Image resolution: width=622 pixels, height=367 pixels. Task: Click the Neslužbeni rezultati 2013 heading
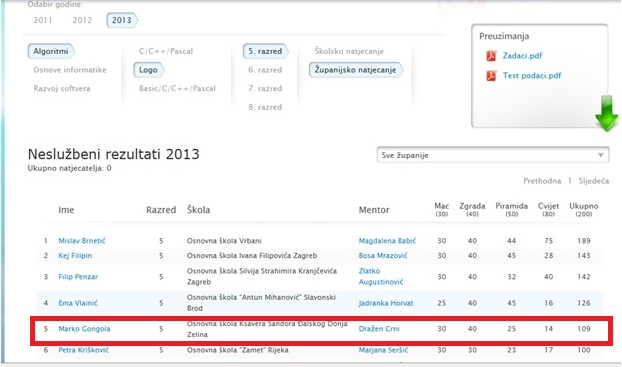113,154
